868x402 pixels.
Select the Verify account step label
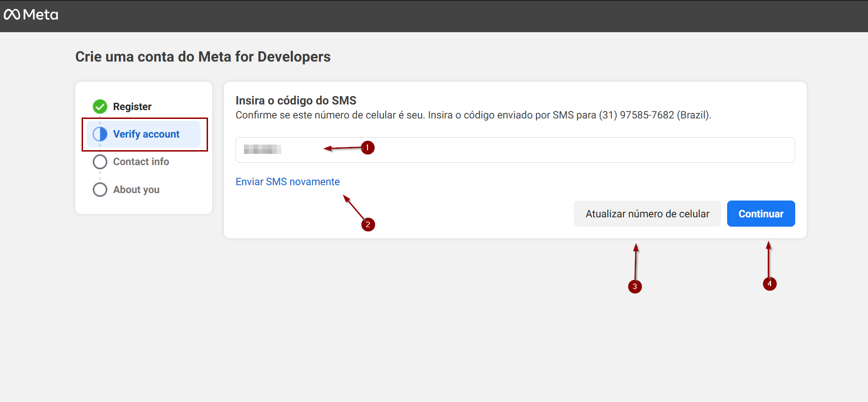pos(146,134)
